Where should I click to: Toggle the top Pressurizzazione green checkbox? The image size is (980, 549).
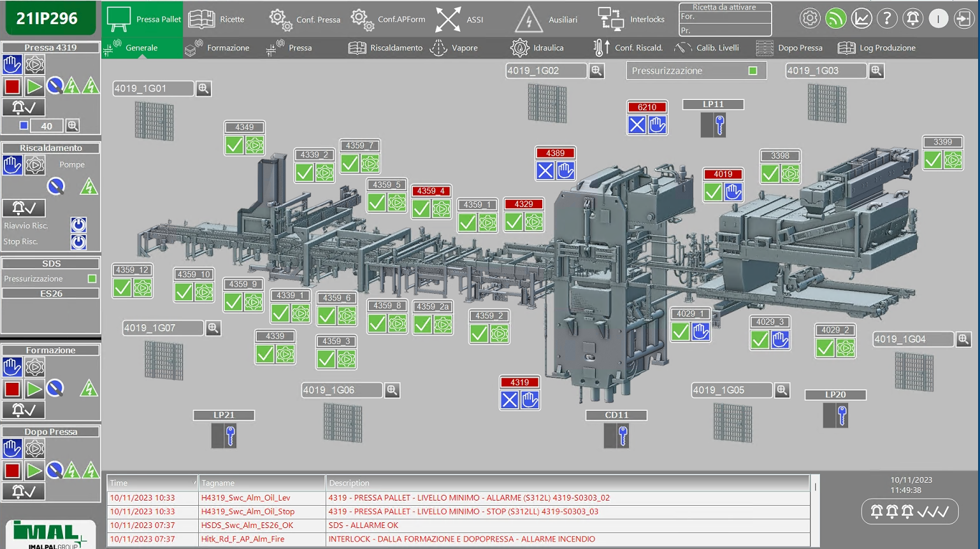pyautogui.click(x=753, y=71)
